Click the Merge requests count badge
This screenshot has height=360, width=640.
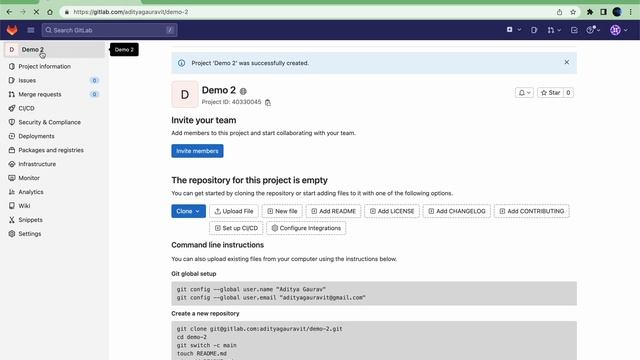94,94
